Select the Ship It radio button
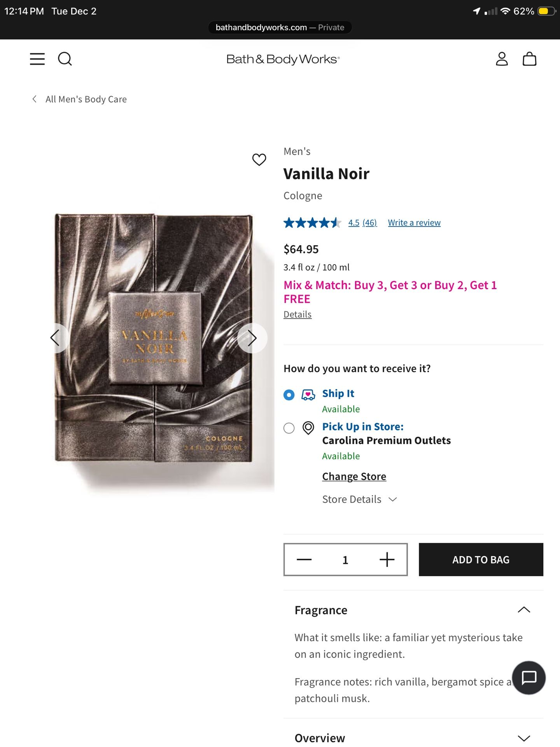Image resolution: width=560 pixels, height=747 pixels. pos(289,395)
